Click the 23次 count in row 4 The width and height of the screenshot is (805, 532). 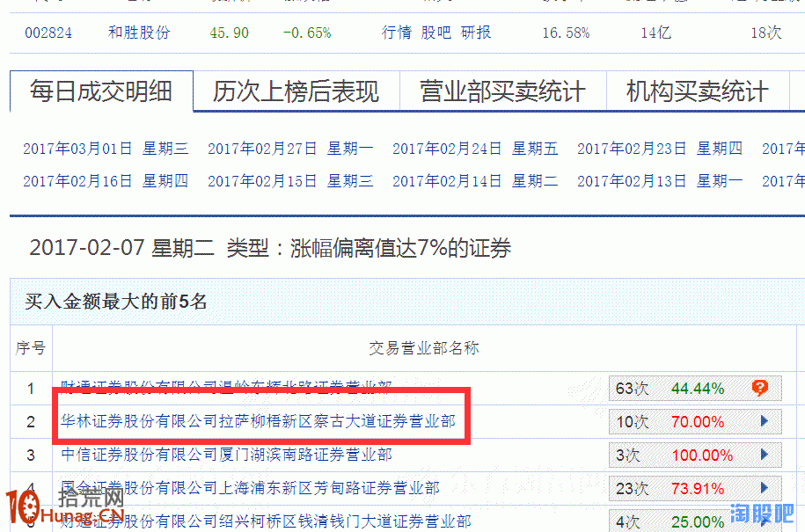click(632, 488)
